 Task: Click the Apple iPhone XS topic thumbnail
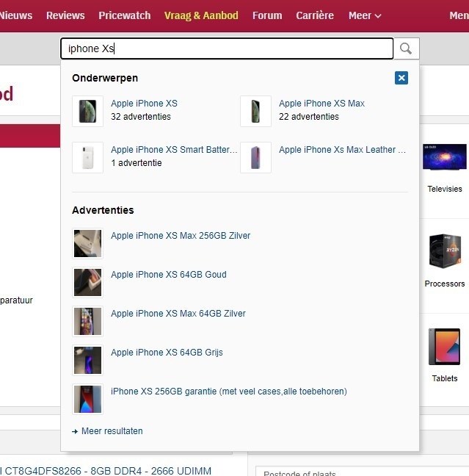point(87,111)
